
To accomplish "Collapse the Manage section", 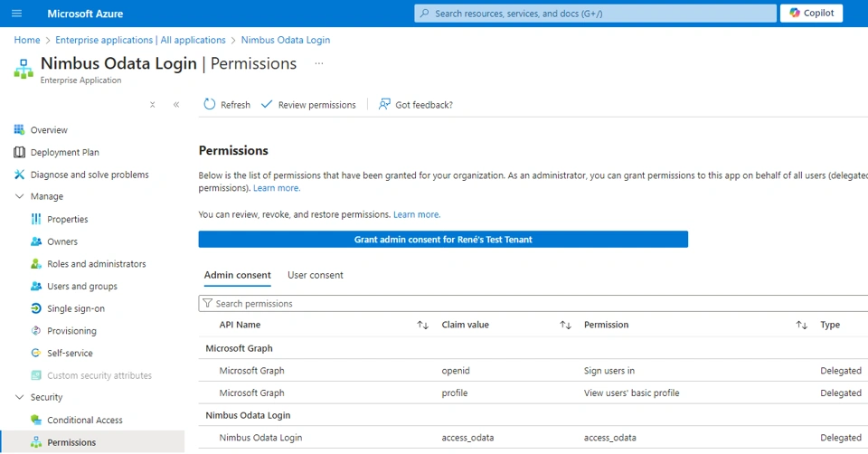I will point(19,196).
